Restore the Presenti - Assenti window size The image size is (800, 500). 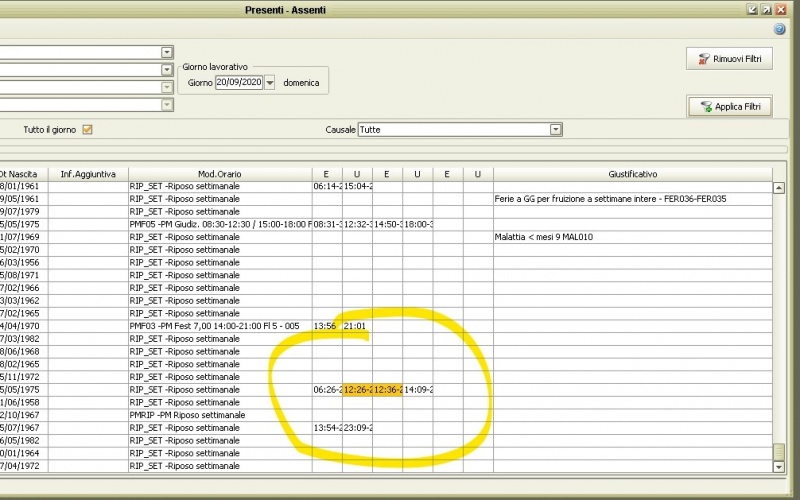pyautogui.click(x=766, y=9)
